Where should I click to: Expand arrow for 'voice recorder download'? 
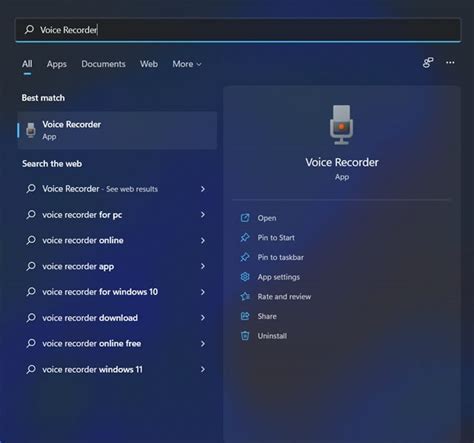click(203, 318)
